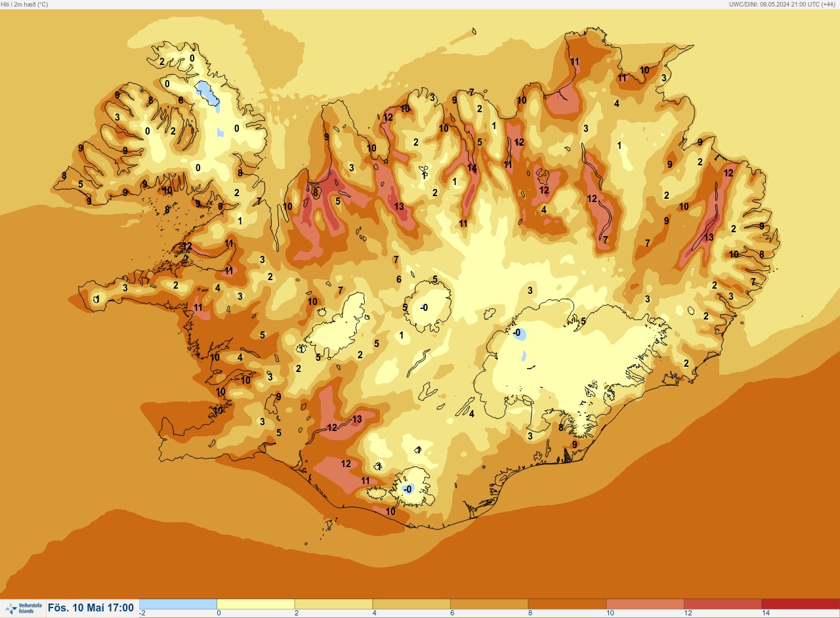Select the red legend swatch for 12 to 14
Screen dimensions: 840x618
click(x=723, y=604)
